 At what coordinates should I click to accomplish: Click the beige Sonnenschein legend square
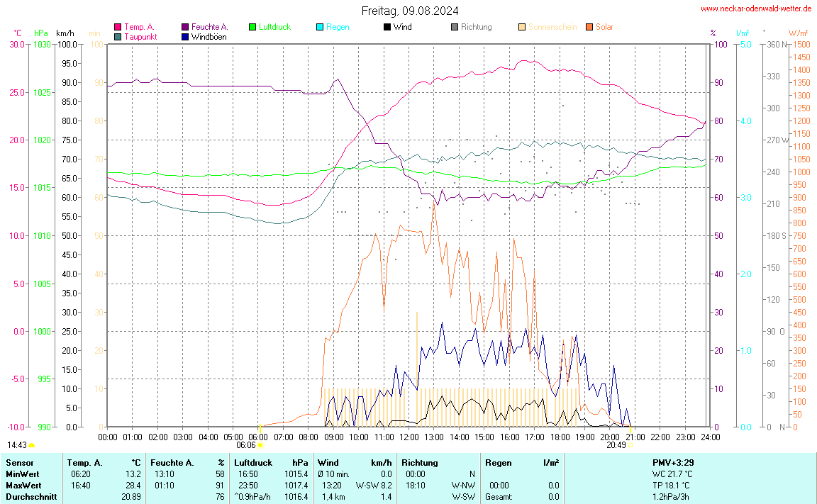522,27
